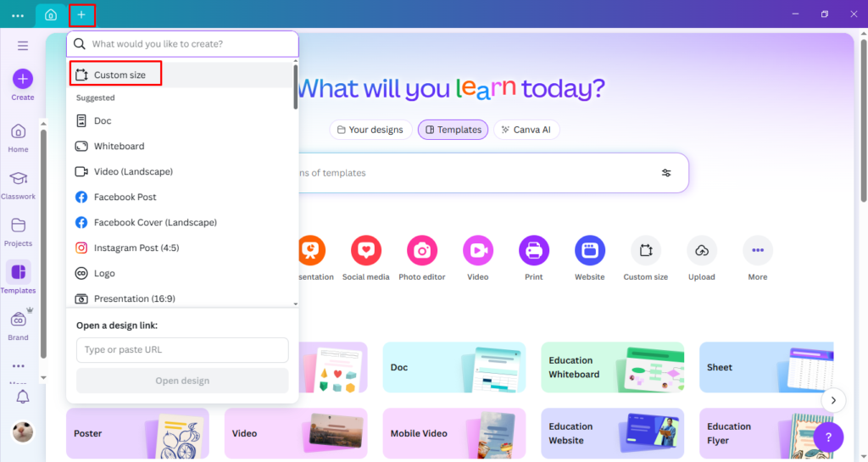Open Classwork from the sidebar
This screenshot has width=868, height=462.
tap(19, 179)
